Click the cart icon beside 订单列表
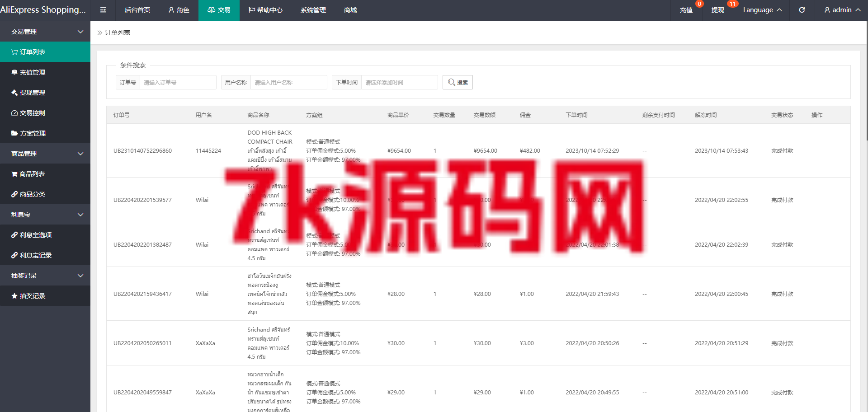The height and width of the screenshot is (412, 868). 14,52
